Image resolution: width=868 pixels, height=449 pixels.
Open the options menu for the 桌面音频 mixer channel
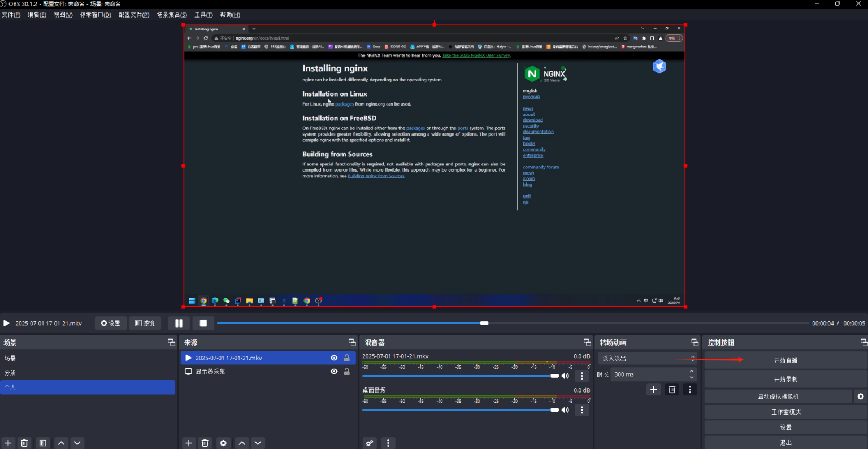coord(582,410)
